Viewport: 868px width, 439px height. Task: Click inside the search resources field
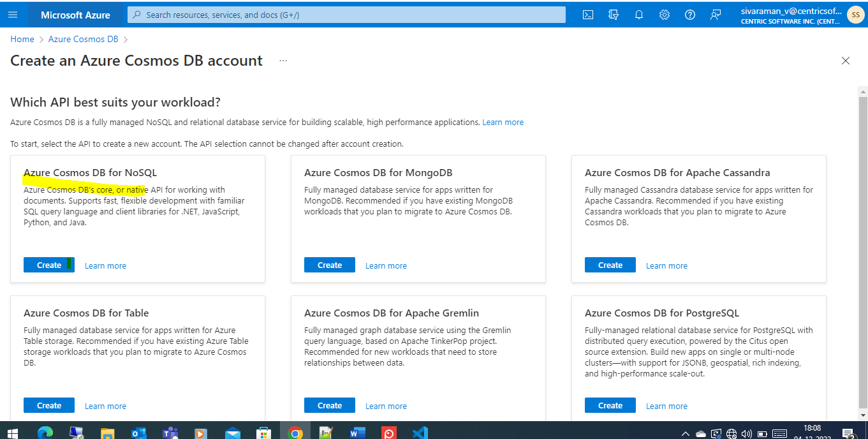click(344, 14)
